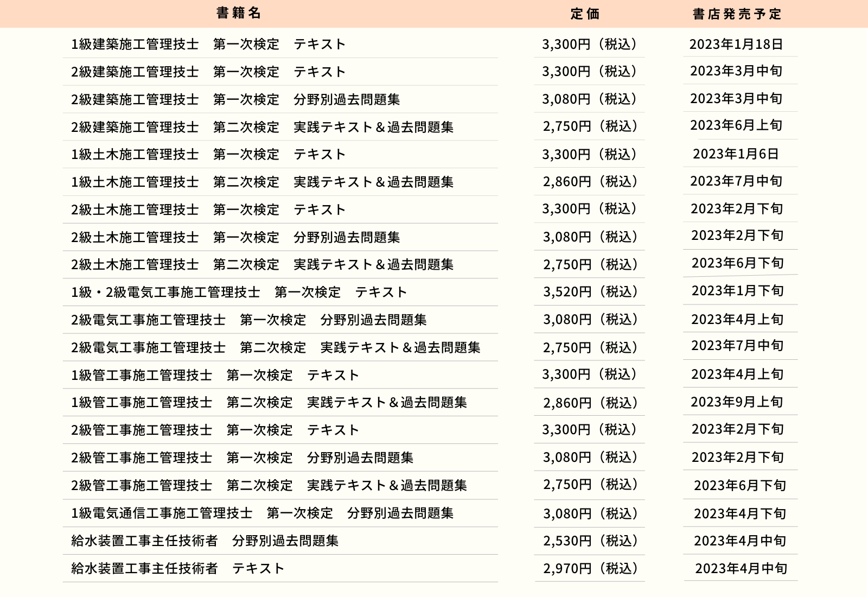This screenshot has height=597, width=868.
Task: Click "2級管工事施工管理技士 第二次検定 実践テキスト＆過去問題集" title
Action: 269,485
